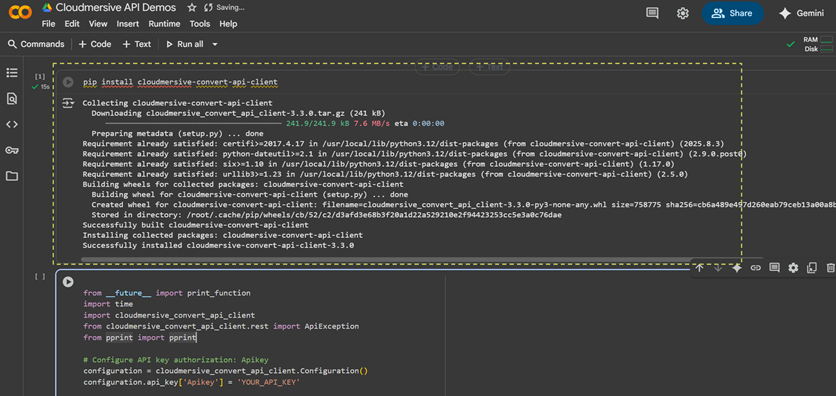
Task: Click the cell's Gemini sparkle icon
Action: point(737,268)
